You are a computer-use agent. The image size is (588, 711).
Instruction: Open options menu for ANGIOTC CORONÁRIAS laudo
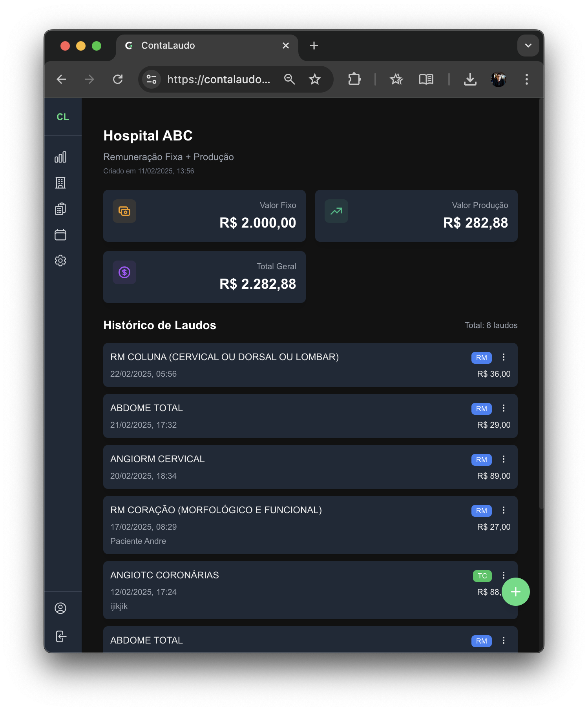[x=504, y=575]
